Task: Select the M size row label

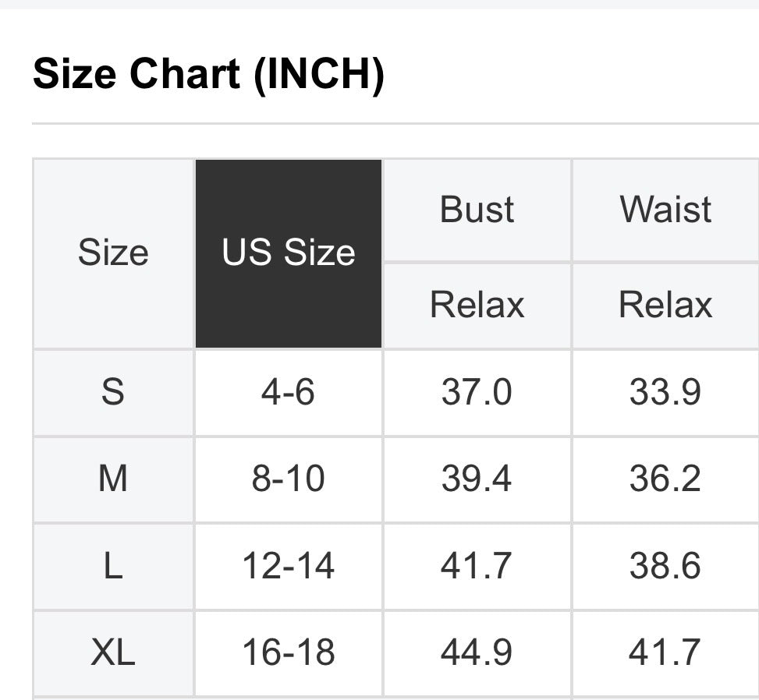Action: tap(113, 479)
